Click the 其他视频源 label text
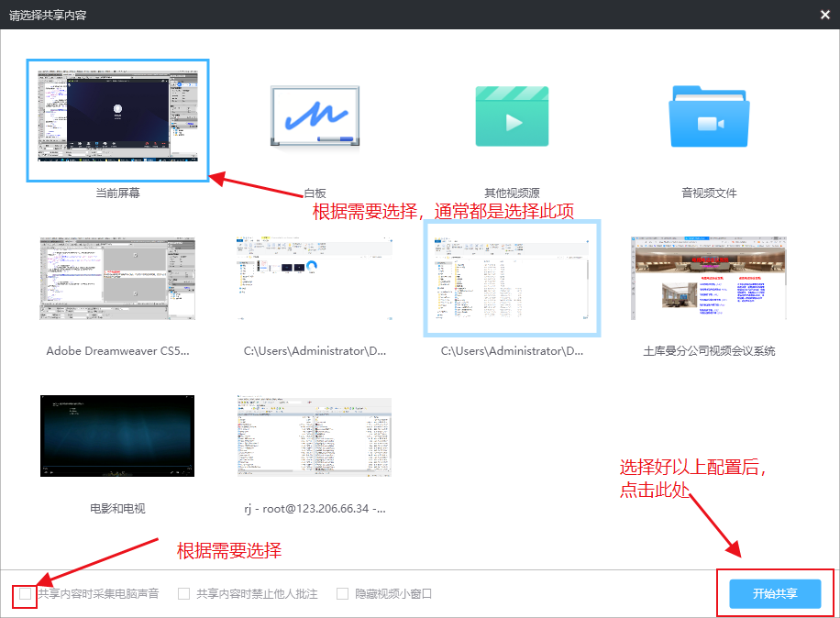This screenshot has width=840, height=618. coord(512,193)
